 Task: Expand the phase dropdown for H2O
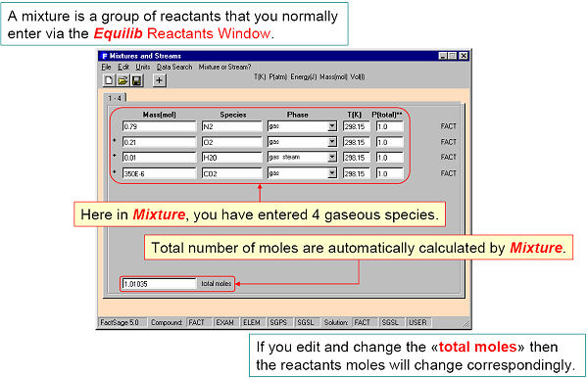[332, 158]
